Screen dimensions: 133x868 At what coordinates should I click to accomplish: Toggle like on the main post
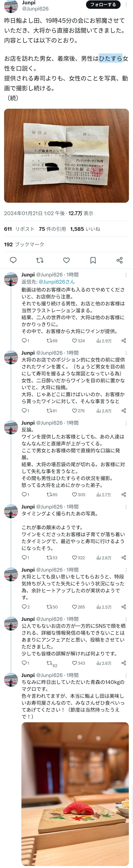pos(67,260)
